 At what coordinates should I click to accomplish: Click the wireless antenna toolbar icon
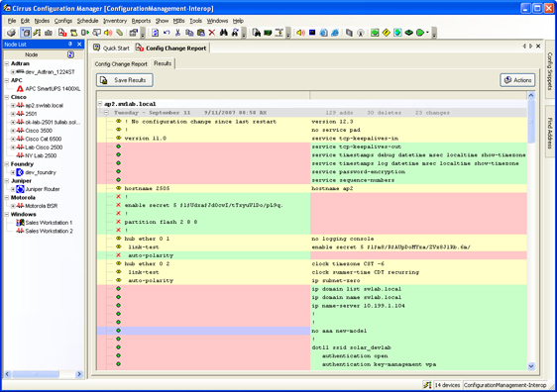361,33
